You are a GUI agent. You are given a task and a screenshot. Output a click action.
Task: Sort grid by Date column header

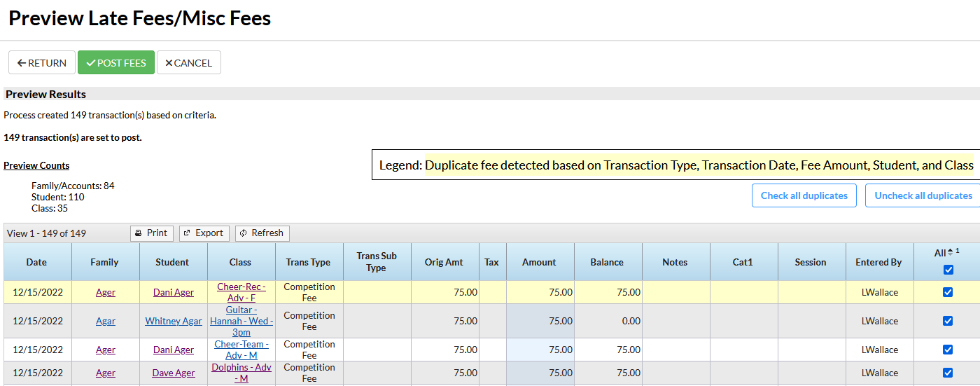tap(36, 262)
